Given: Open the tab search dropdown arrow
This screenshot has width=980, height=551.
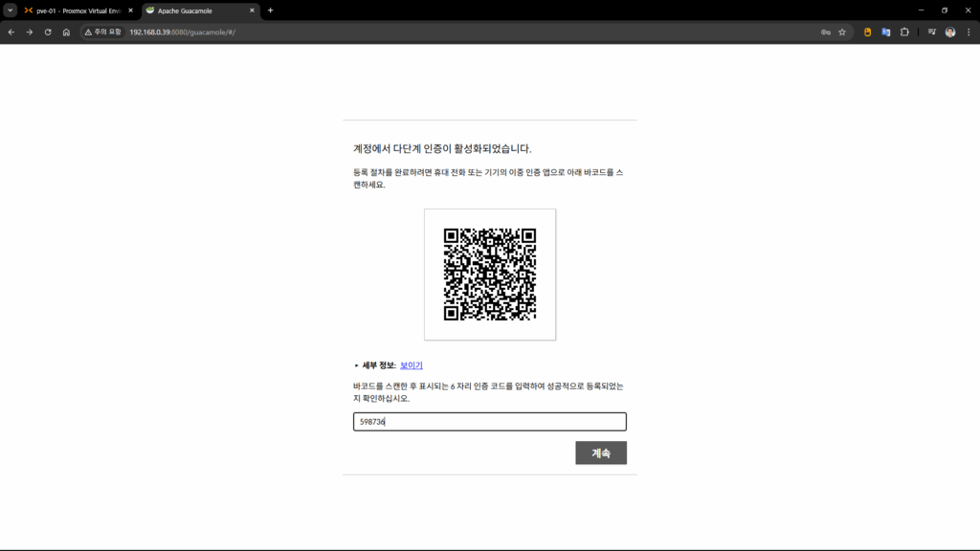Looking at the screenshot, I should [11, 11].
